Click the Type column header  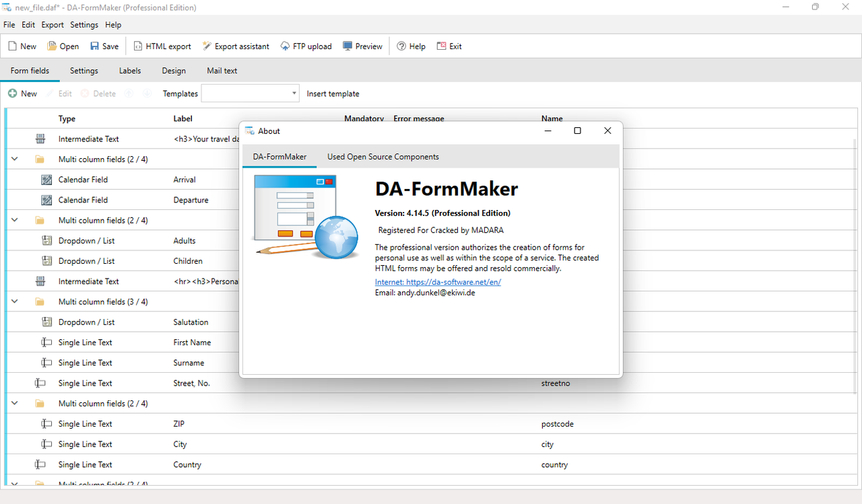[x=67, y=118]
